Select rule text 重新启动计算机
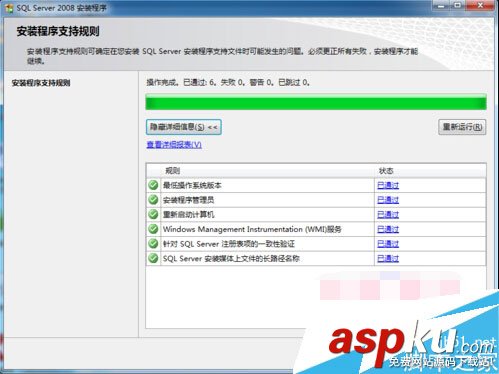The height and width of the screenshot is (374, 499). 188,215
